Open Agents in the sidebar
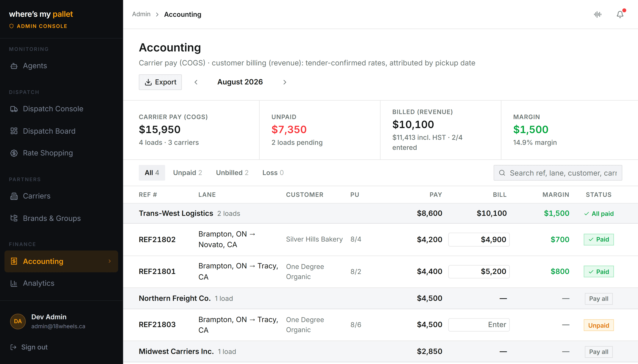Viewport: 638px width, 364px height. [x=61, y=66]
